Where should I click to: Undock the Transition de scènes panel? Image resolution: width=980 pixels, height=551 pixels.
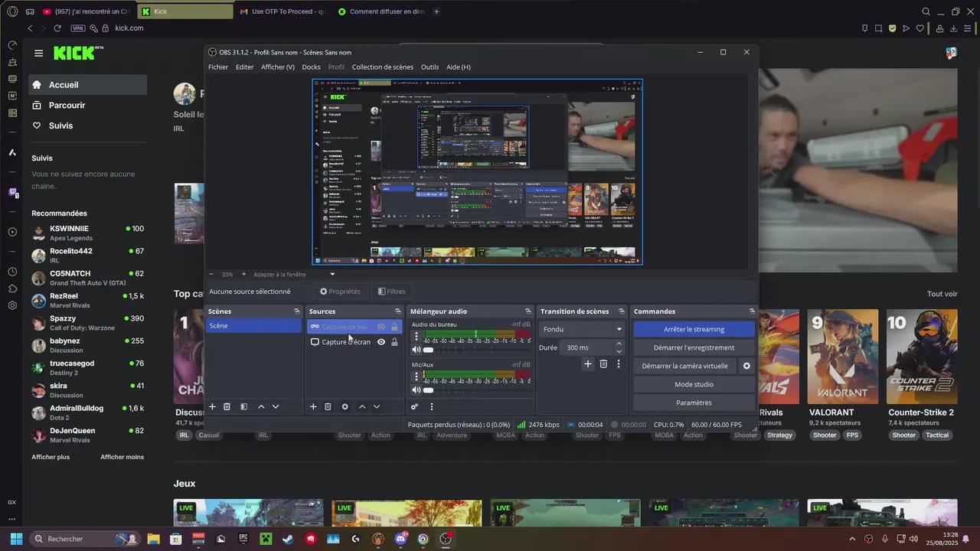point(621,311)
